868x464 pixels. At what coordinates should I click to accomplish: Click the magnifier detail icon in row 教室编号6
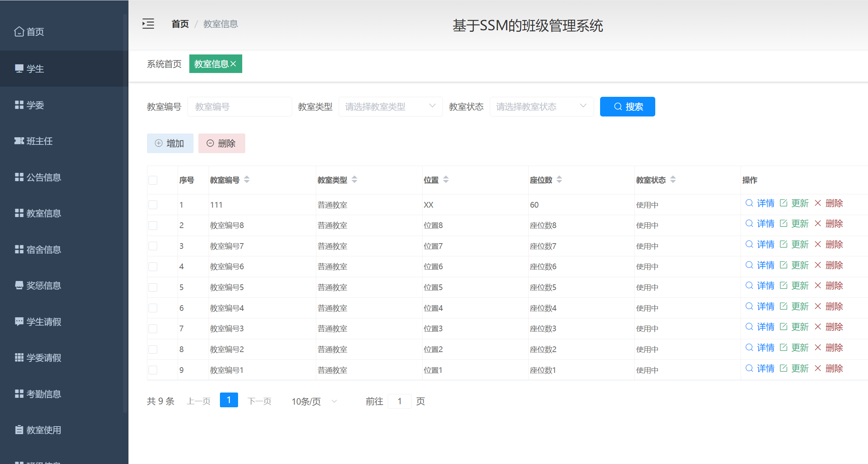tap(749, 265)
